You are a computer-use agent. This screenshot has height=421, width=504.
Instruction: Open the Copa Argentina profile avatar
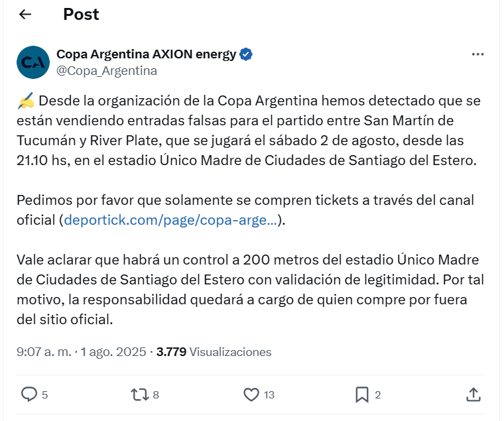[32, 62]
